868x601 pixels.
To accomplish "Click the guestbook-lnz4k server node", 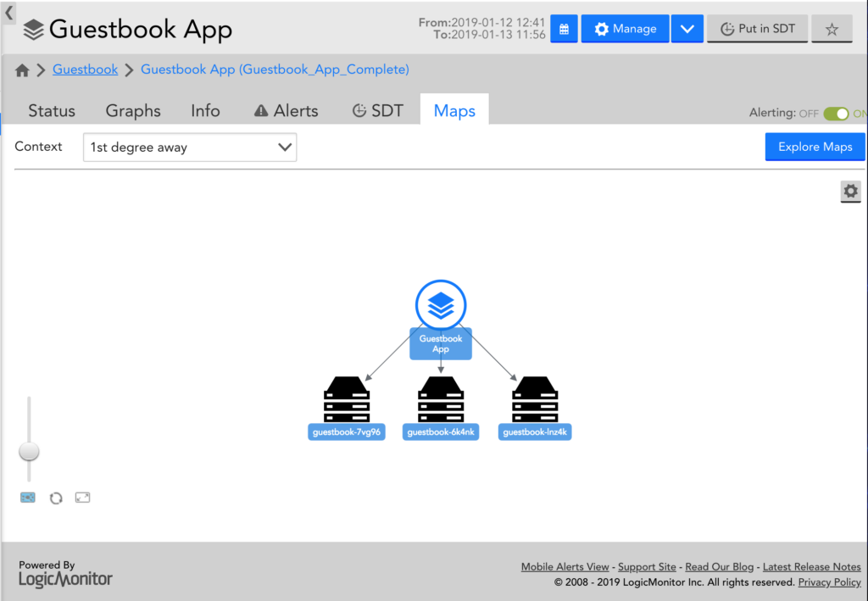I will coord(534,398).
